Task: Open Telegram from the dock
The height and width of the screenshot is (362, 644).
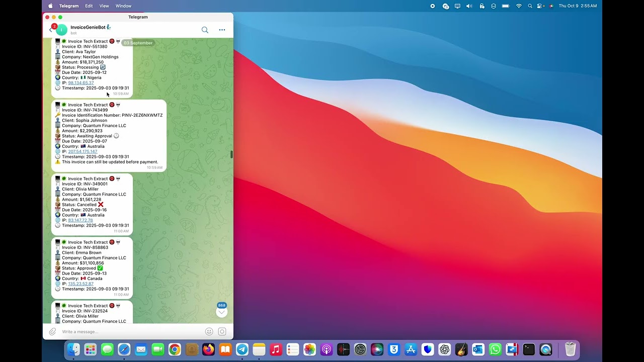Action: 242,349
